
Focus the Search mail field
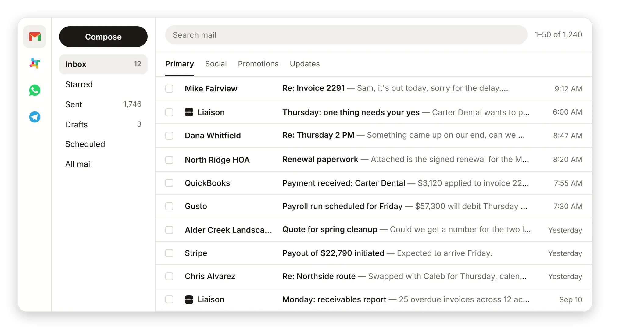[x=346, y=35]
